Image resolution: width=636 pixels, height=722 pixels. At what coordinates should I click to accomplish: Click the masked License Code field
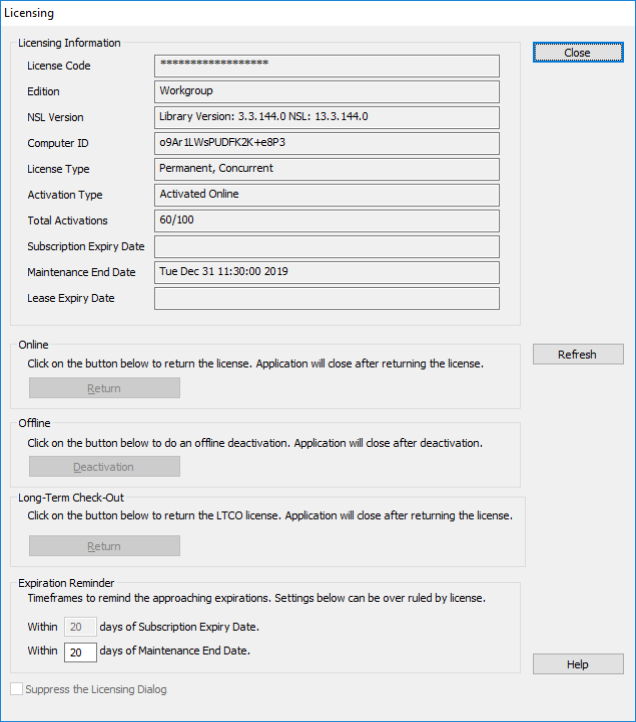(x=326, y=65)
